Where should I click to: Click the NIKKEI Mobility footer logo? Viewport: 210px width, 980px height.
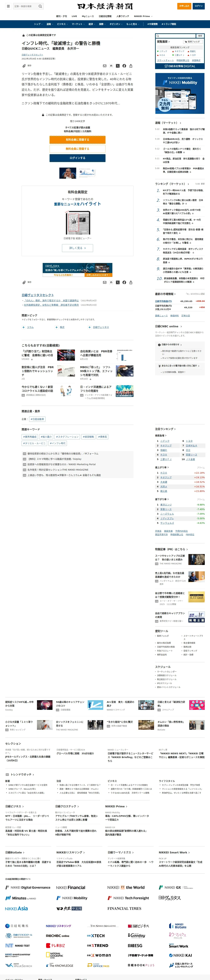tap(72, 898)
